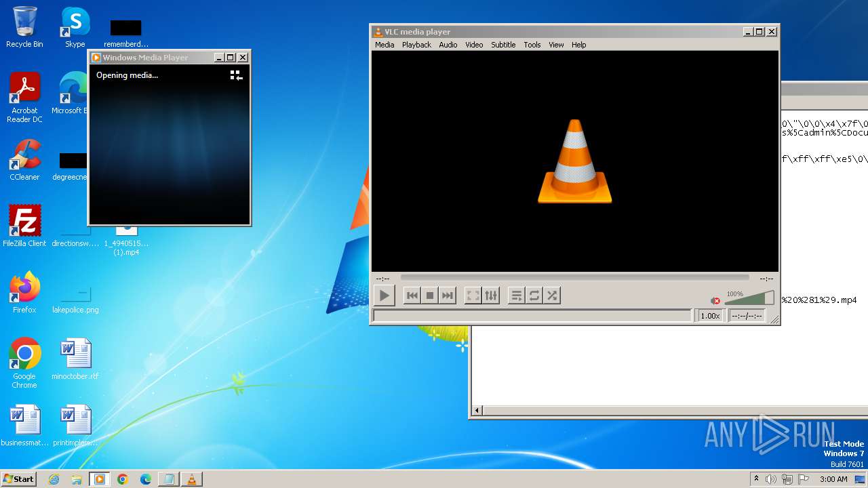Open File Explorer from the taskbar
The width and height of the screenshot is (868, 488).
tap(77, 479)
